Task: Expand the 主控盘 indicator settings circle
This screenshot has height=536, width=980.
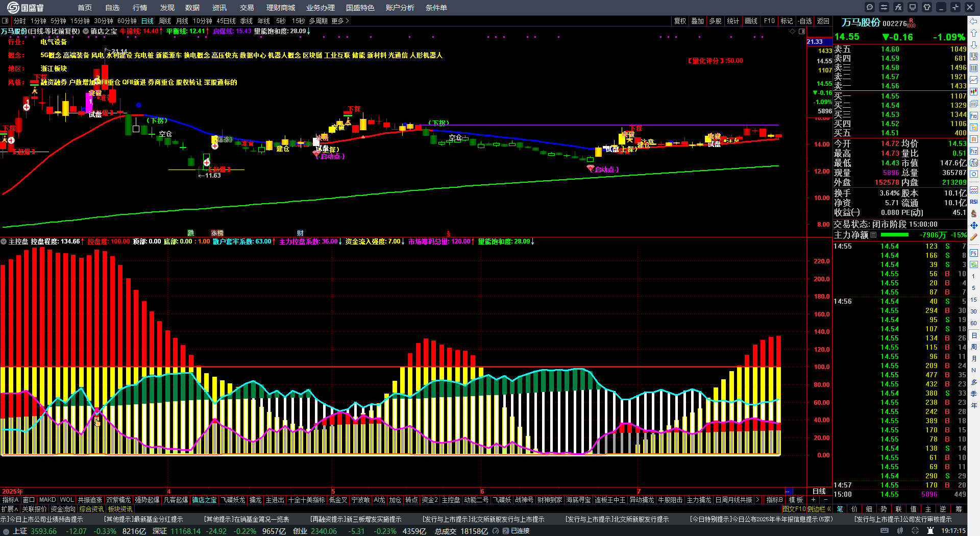Action: click(x=4, y=241)
